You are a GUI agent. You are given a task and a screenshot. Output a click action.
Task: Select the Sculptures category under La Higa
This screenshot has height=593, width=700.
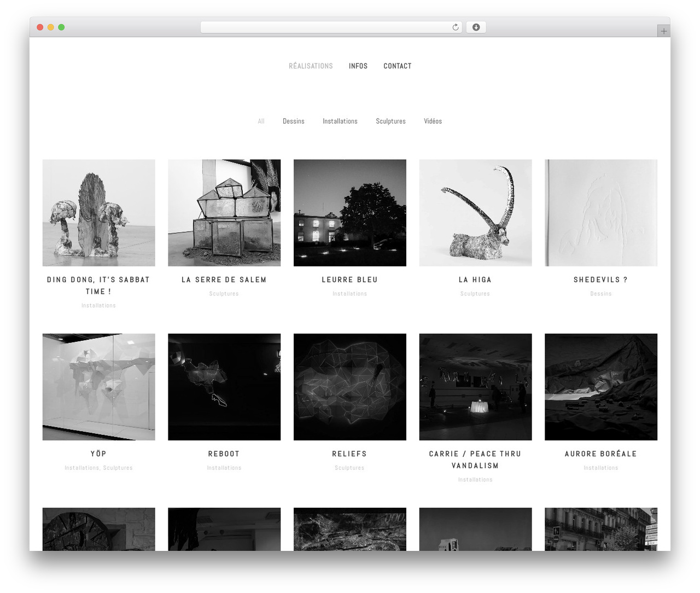pos(475,294)
